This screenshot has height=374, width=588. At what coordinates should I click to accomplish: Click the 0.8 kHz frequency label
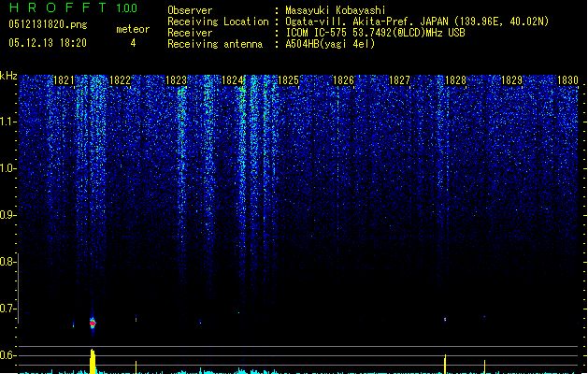[x=7, y=262]
